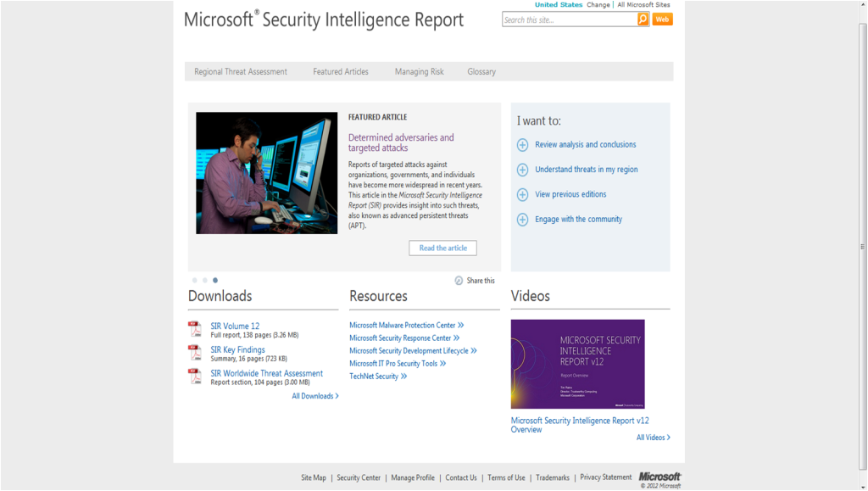Screen dimensions: 868x491
Task: Click the Share this text
Action: coord(481,281)
